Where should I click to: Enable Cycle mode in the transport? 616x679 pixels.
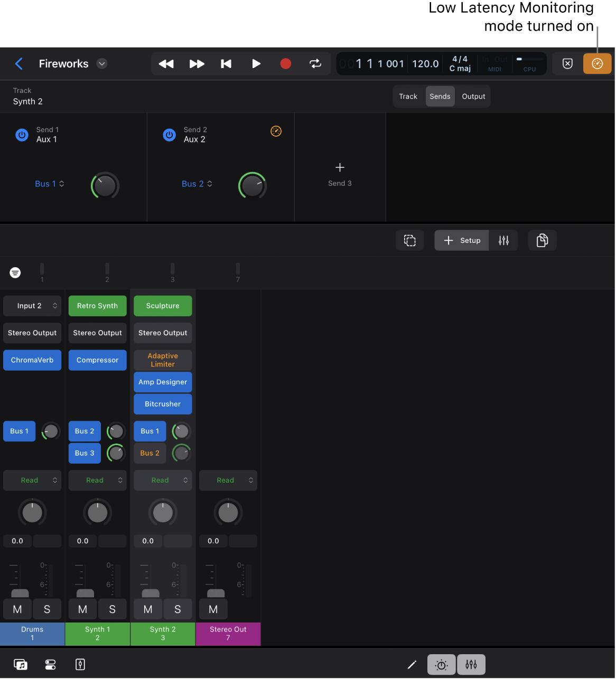click(x=315, y=63)
